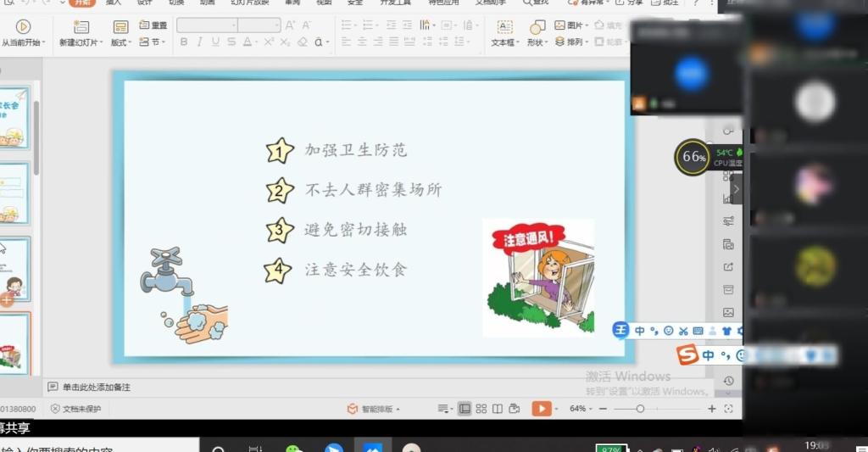Open the Insert ribbon tab
This screenshot has height=452, width=868.
click(114, 3)
